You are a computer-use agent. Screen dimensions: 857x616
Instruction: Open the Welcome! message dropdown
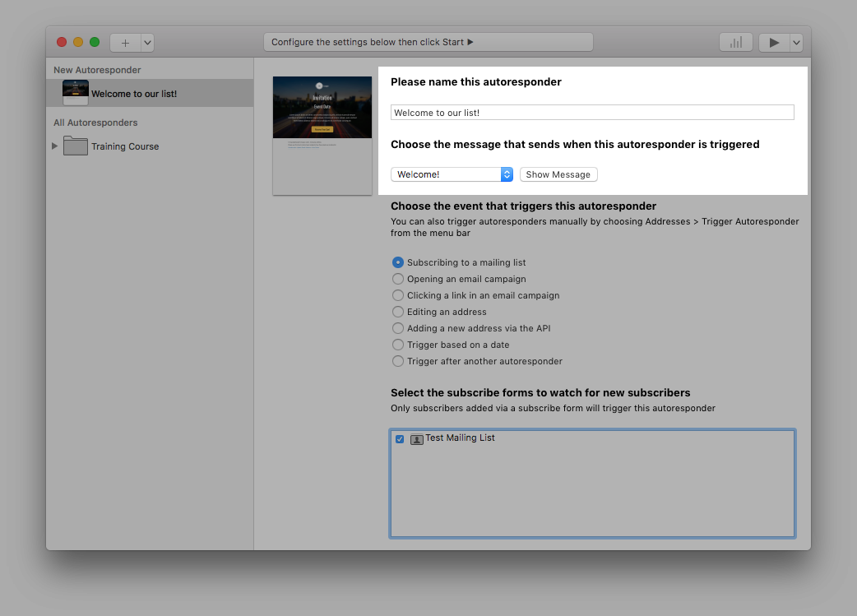tap(452, 174)
